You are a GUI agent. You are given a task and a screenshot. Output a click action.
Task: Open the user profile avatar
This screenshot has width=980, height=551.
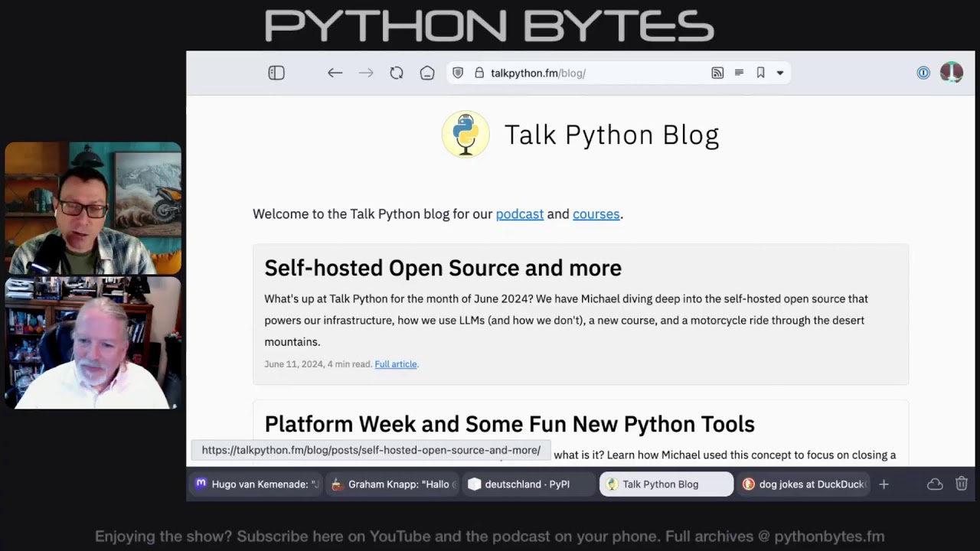click(x=952, y=73)
